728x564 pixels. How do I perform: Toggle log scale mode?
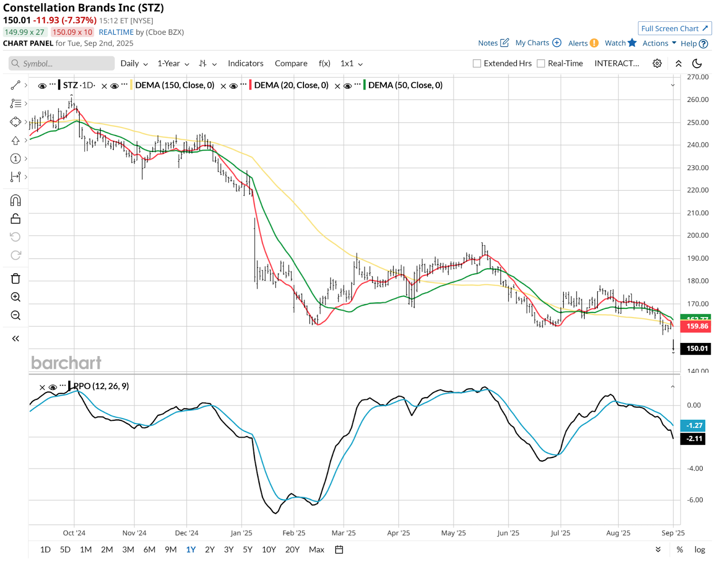pos(700,549)
